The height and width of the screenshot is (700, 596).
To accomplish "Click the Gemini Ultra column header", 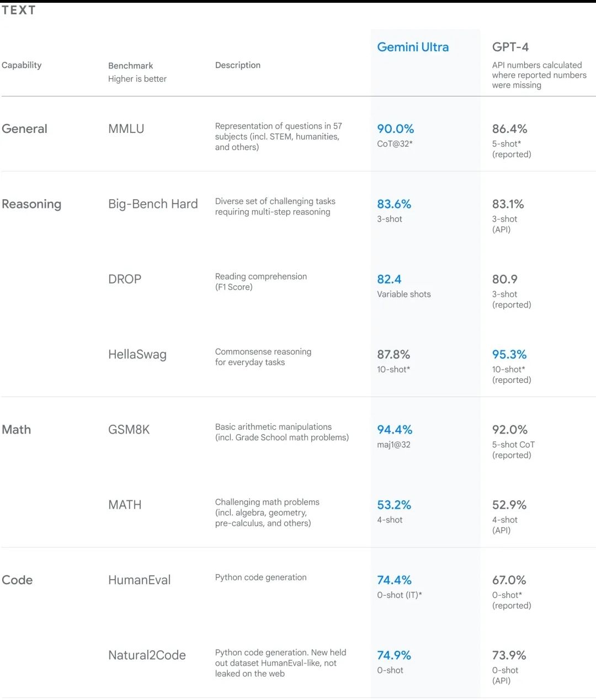I will click(413, 47).
